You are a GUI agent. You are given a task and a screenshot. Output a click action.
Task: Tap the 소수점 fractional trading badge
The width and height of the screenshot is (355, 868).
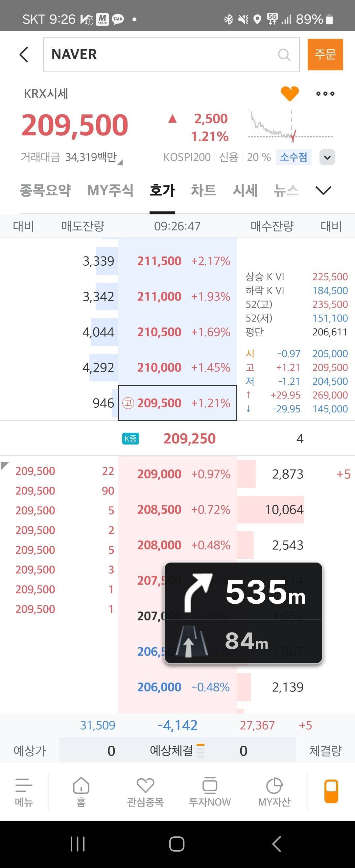293,157
